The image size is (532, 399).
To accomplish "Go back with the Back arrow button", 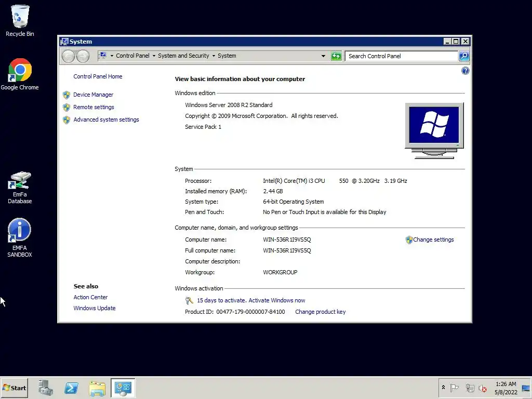I will tap(68, 56).
